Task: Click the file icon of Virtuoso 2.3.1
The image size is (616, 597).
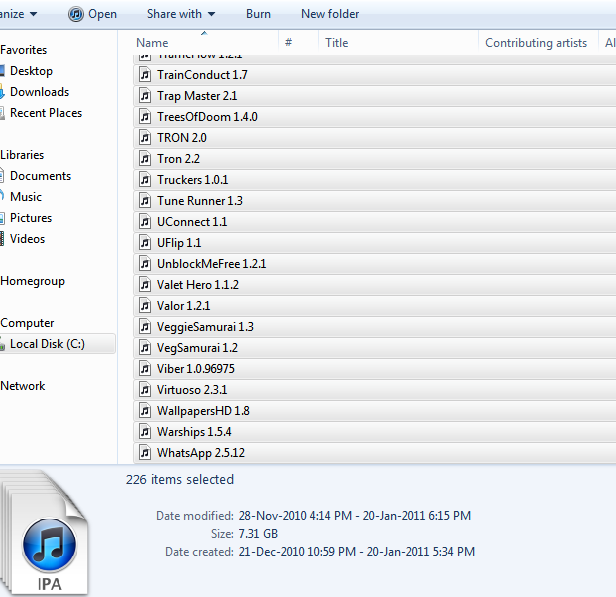Action: pos(145,390)
